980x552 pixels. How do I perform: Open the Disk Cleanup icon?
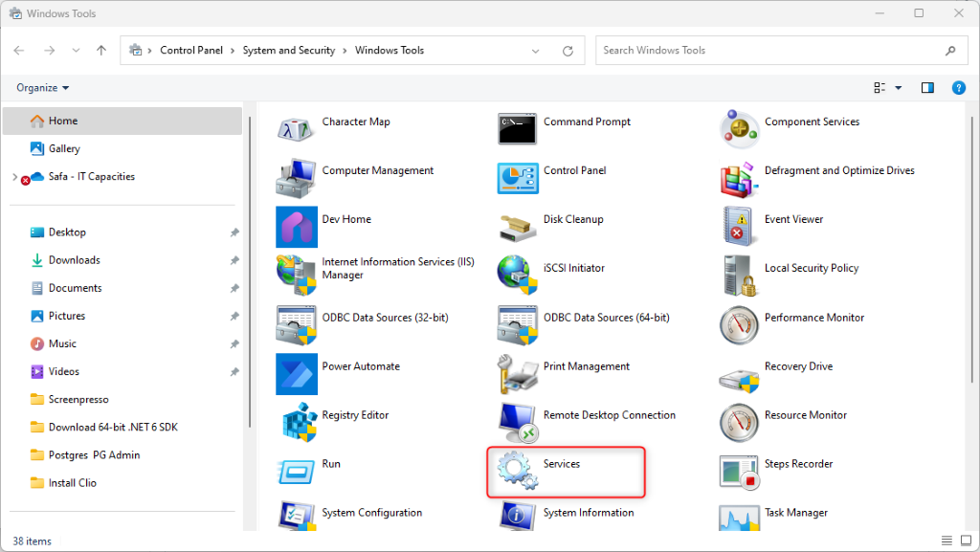518,228
